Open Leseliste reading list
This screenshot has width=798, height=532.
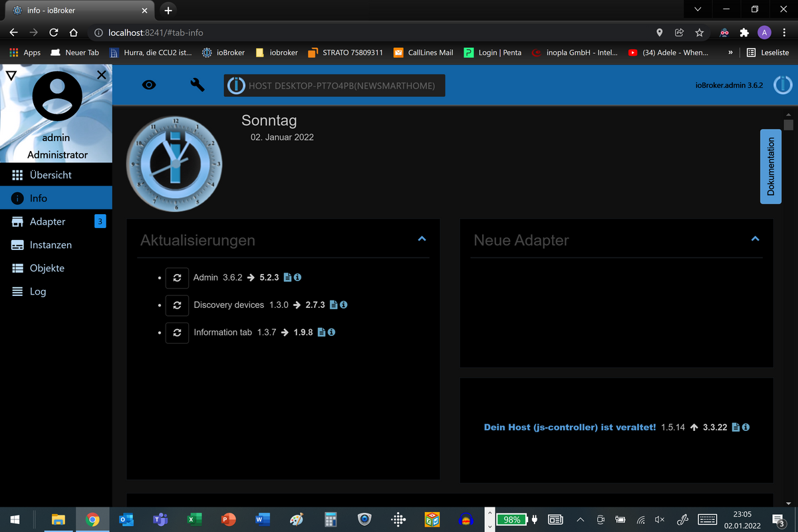[767, 52]
